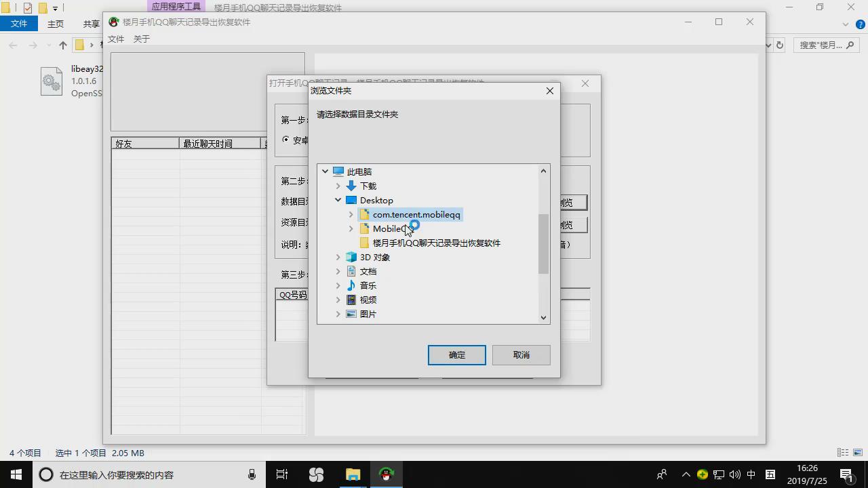
Task: Expand the 图片 node
Action: [338, 314]
